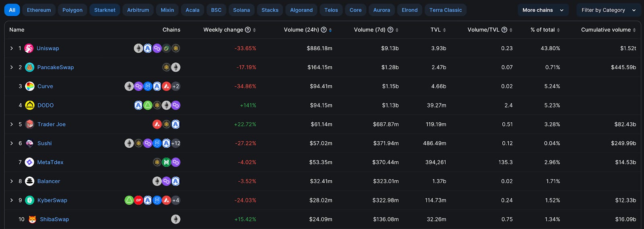Image resolution: width=644 pixels, height=229 pixels.
Task: Expand the Sushi row
Action: (x=12, y=143)
